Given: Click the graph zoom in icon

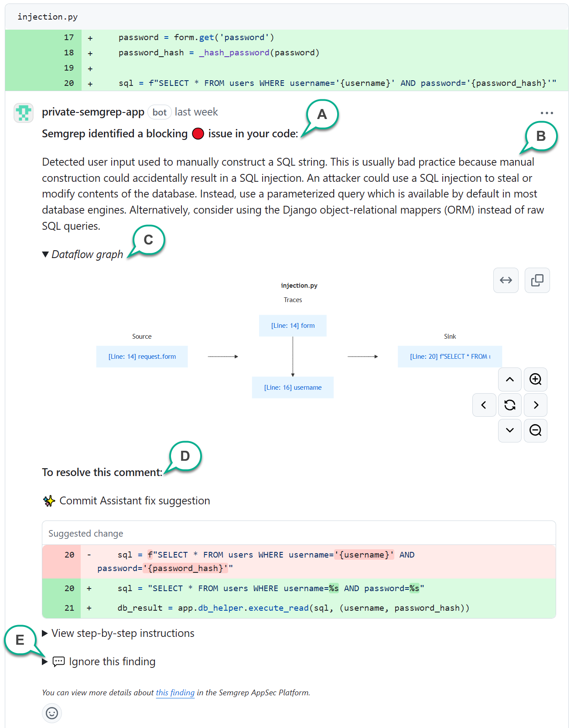Looking at the screenshot, I should 535,379.
